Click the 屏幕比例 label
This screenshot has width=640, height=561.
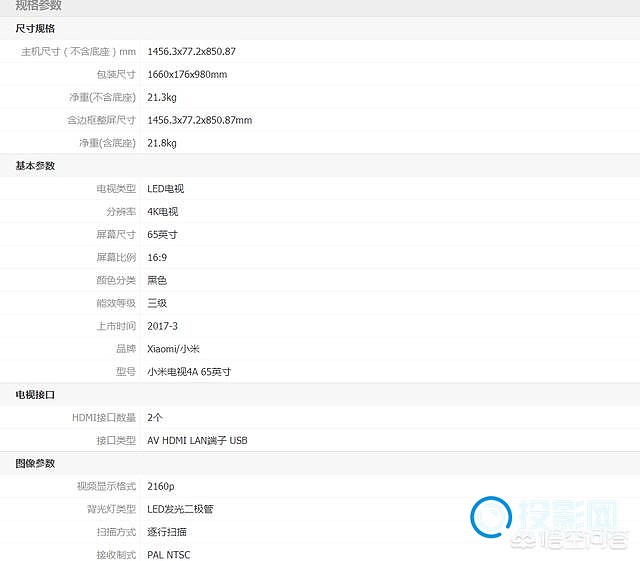116,257
